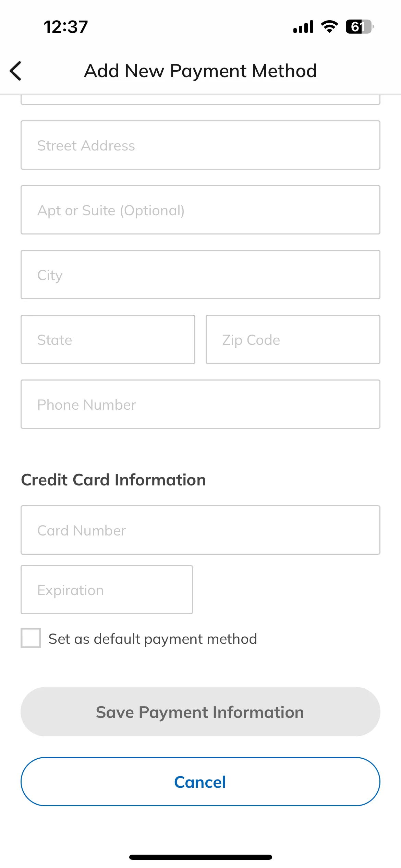
Task: Tap the Set as default payment method label
Action: (x=153, y=639)
